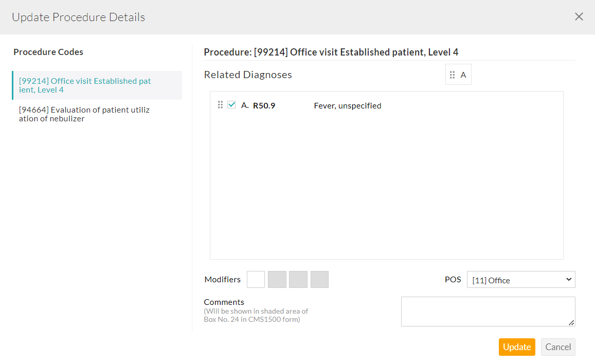Click drag handle next to R50.9 row
Image resolution: width=595 pixels, height=364 pixels.
[x=220, y=105]
